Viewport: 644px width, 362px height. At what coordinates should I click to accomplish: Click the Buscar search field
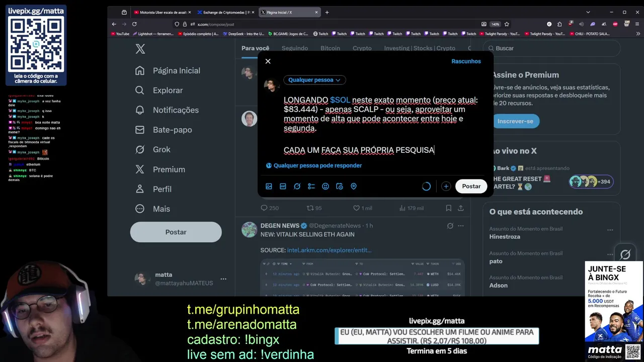click(x=552, y=48)
